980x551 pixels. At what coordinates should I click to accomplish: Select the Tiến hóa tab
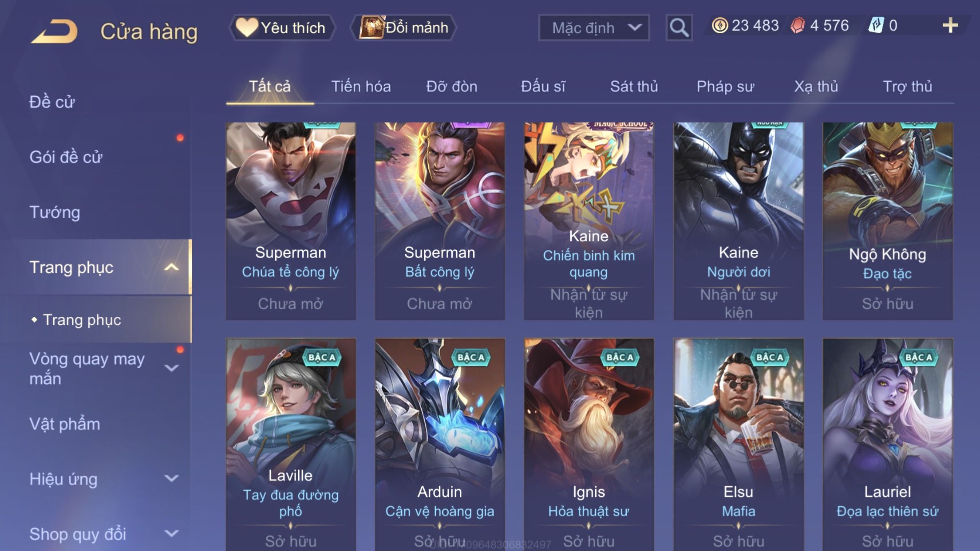coord(361,86)
